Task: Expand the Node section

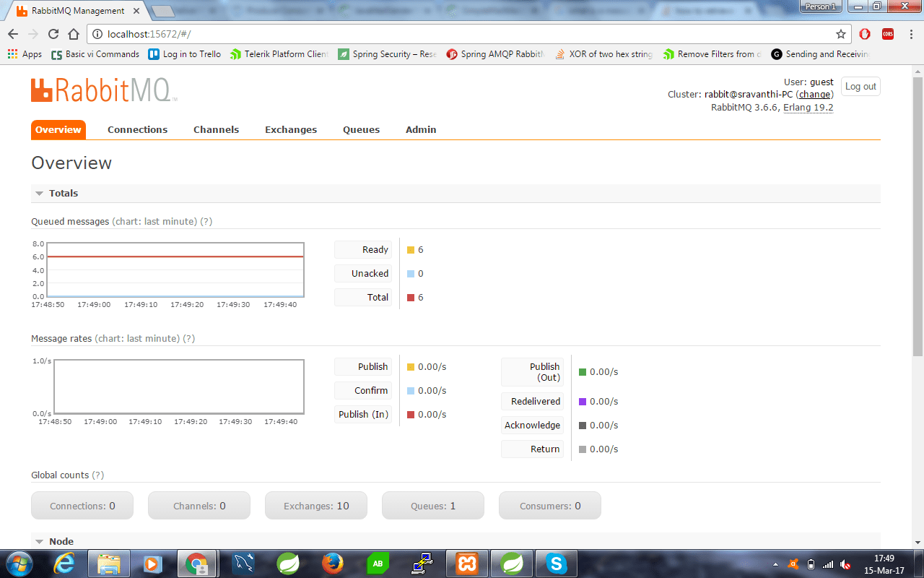Action: coord(53,541)
